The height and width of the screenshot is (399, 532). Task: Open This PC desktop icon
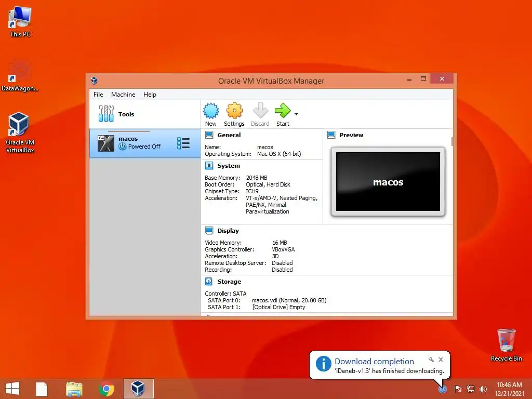(x=20, y=22)
